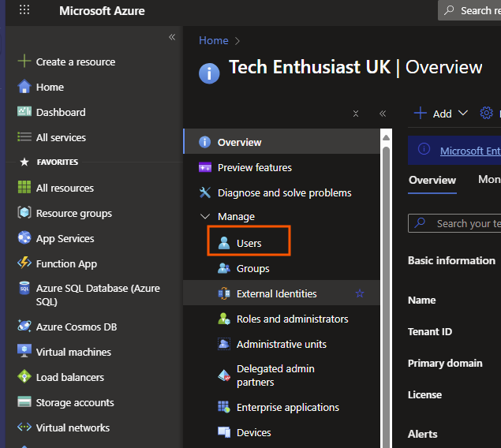Collapse the Manage section chevron
The height and width of the screenshot is (448, 501).
[205, 216]
